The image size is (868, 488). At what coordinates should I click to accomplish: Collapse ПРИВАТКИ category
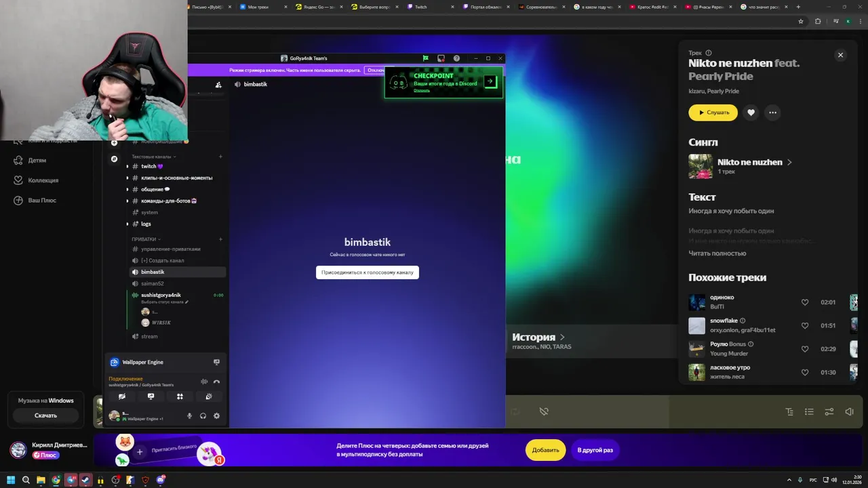146,239
